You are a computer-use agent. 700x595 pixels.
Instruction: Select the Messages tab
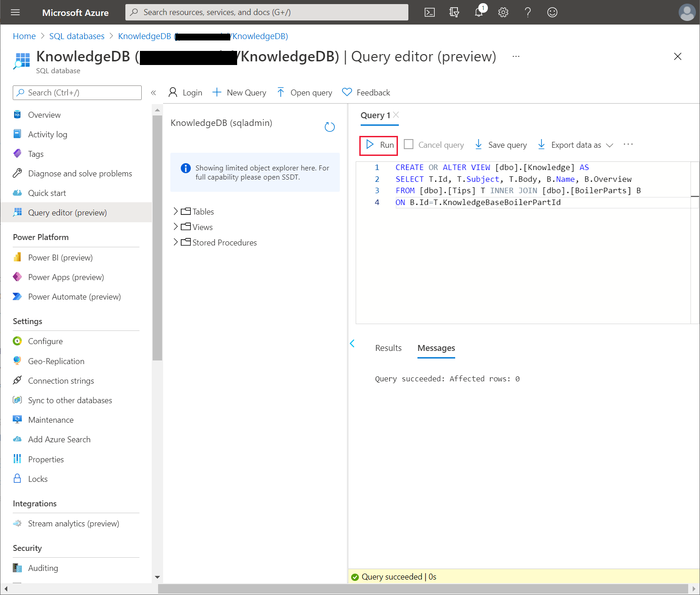[x=436, y=348]
